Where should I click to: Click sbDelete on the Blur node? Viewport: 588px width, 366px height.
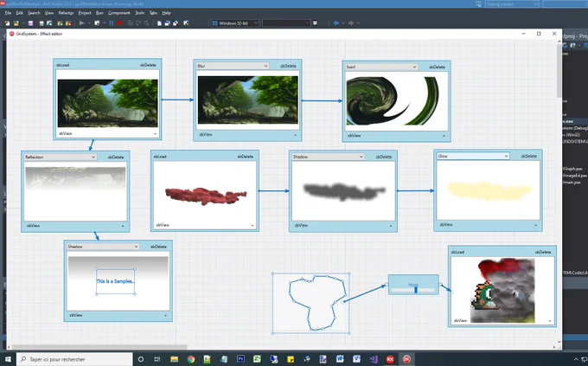tap(288, 66)
